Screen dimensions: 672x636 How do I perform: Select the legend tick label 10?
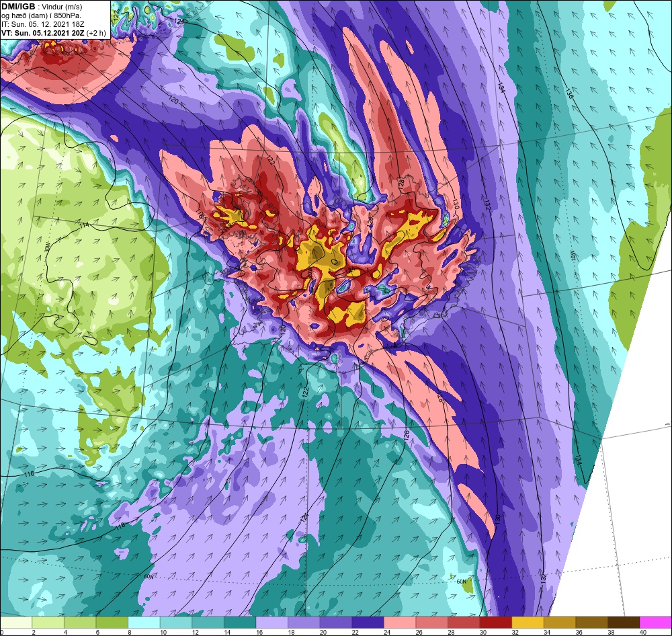click(163, 632)
